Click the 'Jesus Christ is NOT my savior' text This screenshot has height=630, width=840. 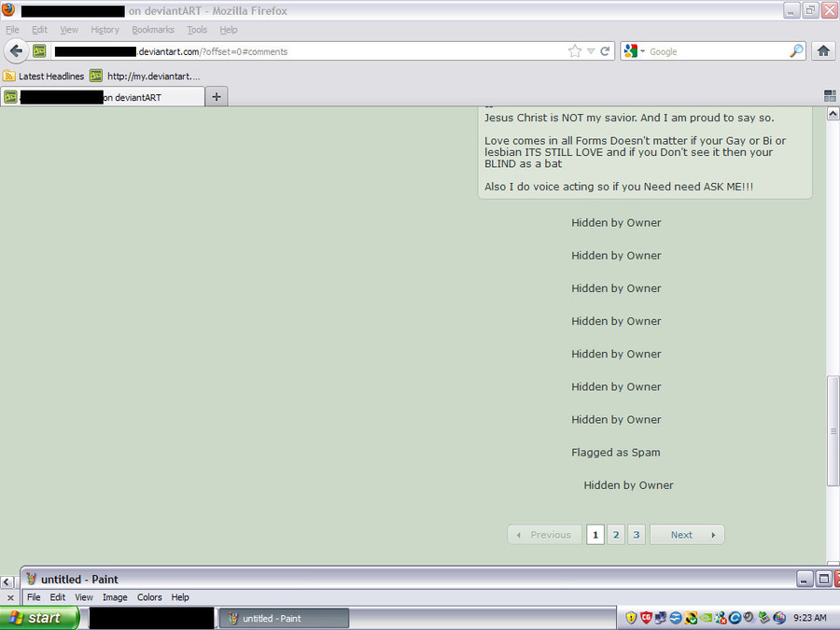coord(629,118)
